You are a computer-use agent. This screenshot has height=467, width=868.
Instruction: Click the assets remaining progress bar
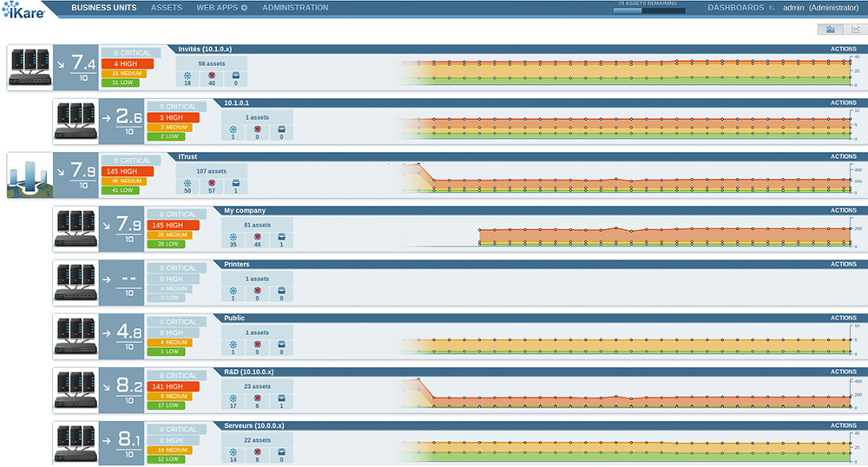(649, 10)
